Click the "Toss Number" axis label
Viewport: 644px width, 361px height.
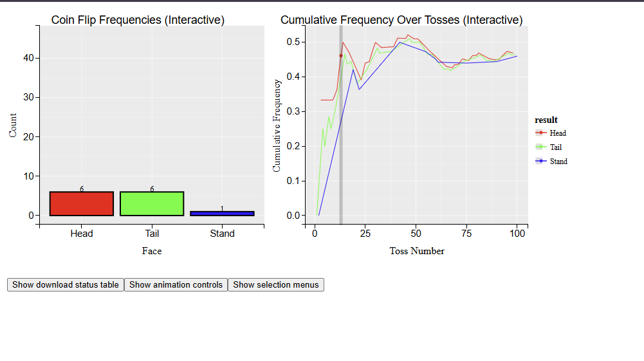pyautogui.click(x=417, y=251)
